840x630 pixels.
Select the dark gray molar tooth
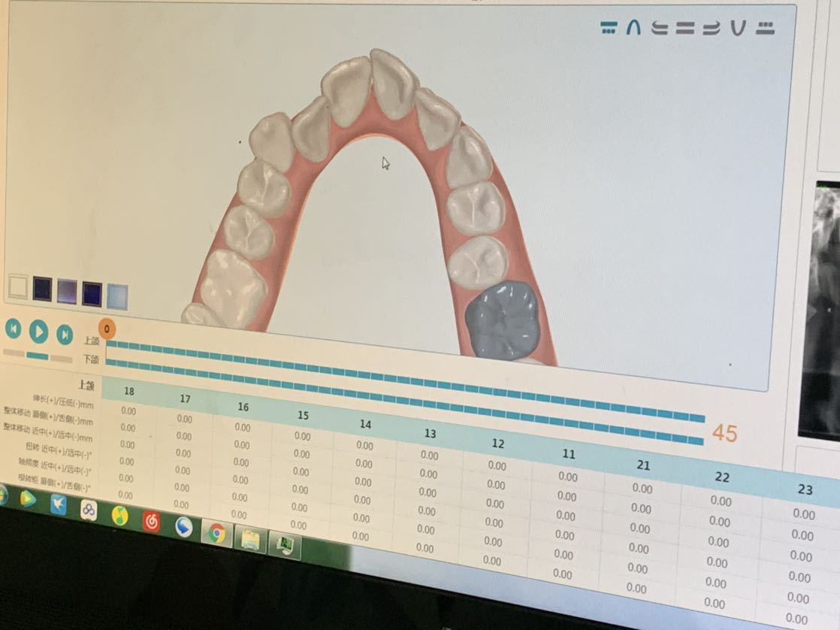(x=502, y=320)
